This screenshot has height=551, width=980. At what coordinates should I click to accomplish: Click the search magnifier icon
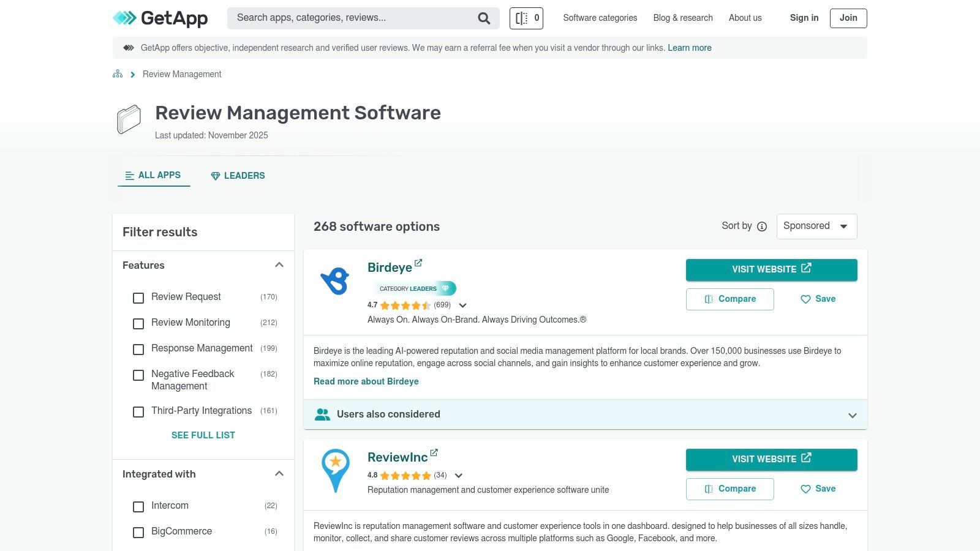pyautogui.click(x=484, y=18)
